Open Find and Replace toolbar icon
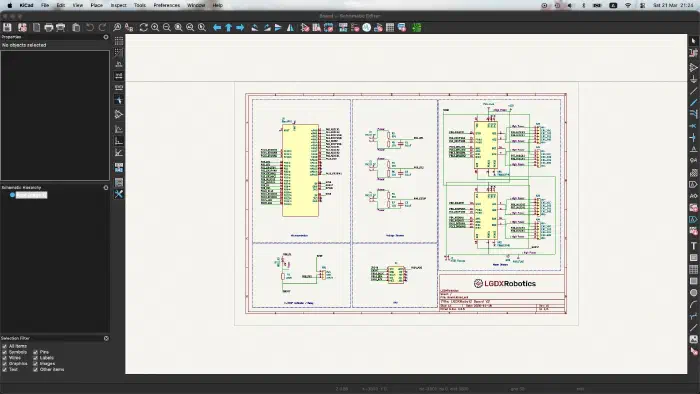The width and height of the screenshot is (700, 394). 129,28
